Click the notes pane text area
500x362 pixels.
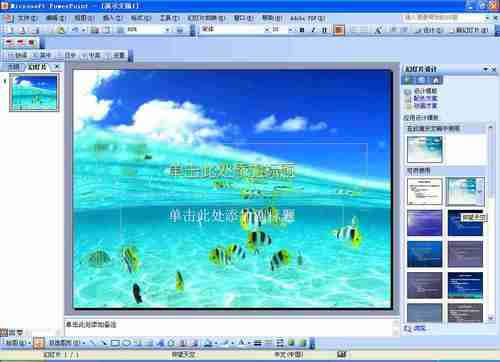click(x=229, y=327)
